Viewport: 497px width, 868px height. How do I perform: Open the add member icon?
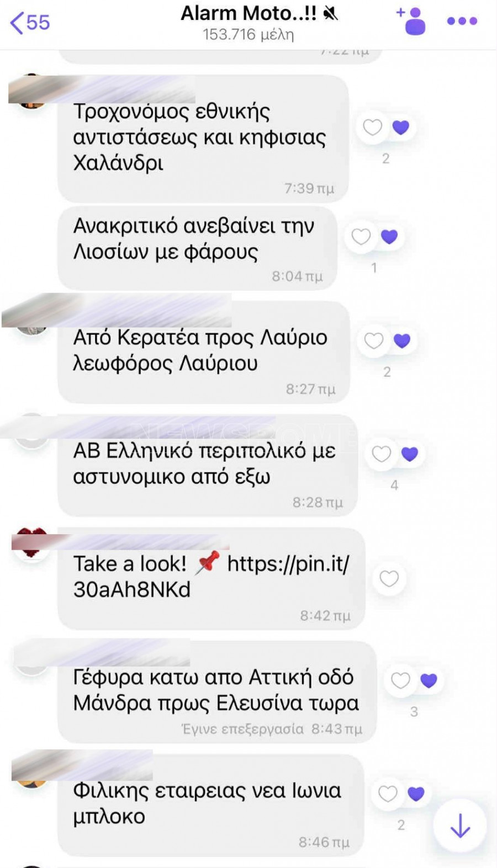point(411,21)
